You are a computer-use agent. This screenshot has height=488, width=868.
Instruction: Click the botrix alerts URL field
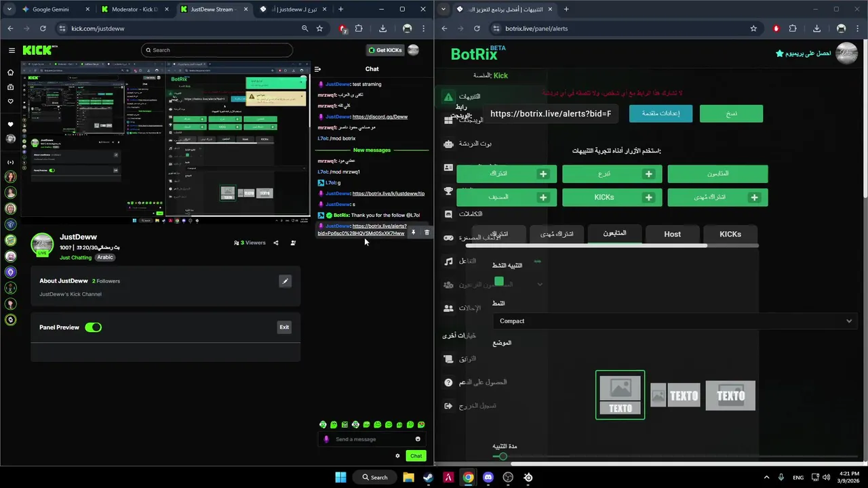pyautogui.click(x=550, y=113)
